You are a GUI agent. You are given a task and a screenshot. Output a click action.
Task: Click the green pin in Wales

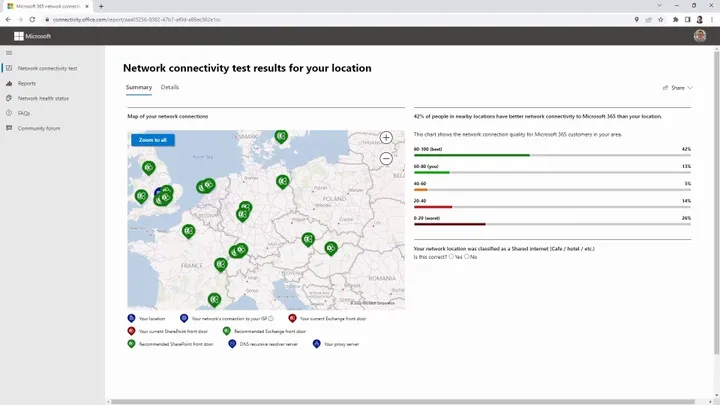point(141,197)
